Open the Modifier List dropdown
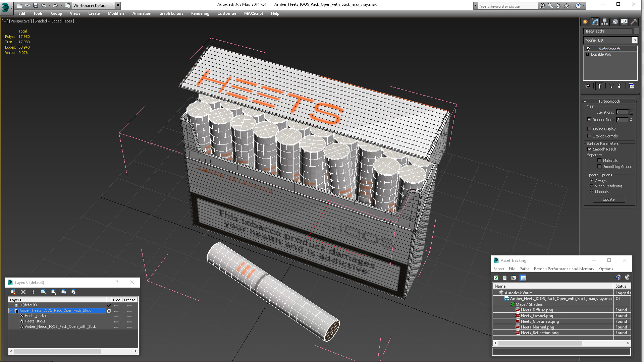Screen dimensions: 644x362 (635, 40)
